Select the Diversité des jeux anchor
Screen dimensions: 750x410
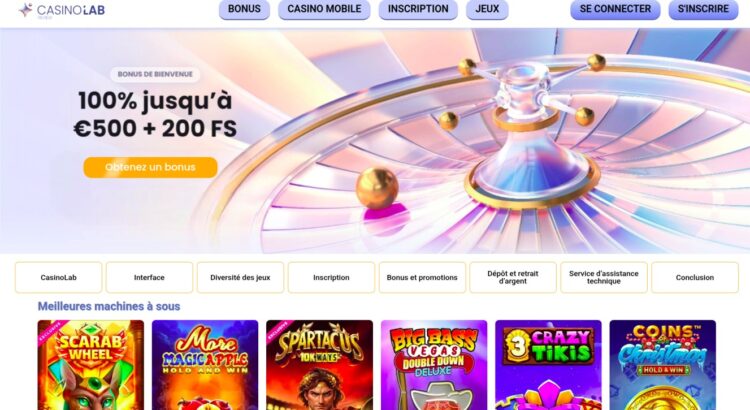(x=240, y=277)
